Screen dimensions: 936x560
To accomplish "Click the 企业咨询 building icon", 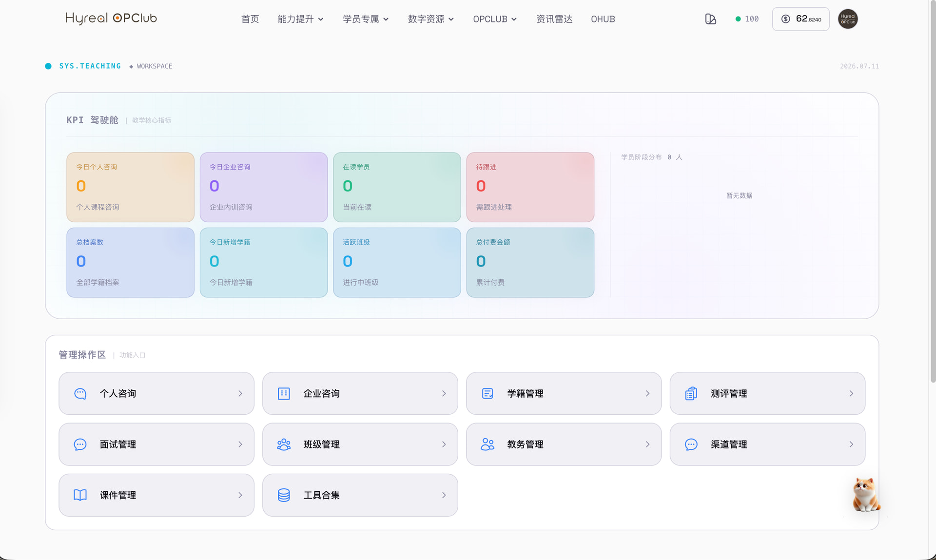I will coord(284,394).
